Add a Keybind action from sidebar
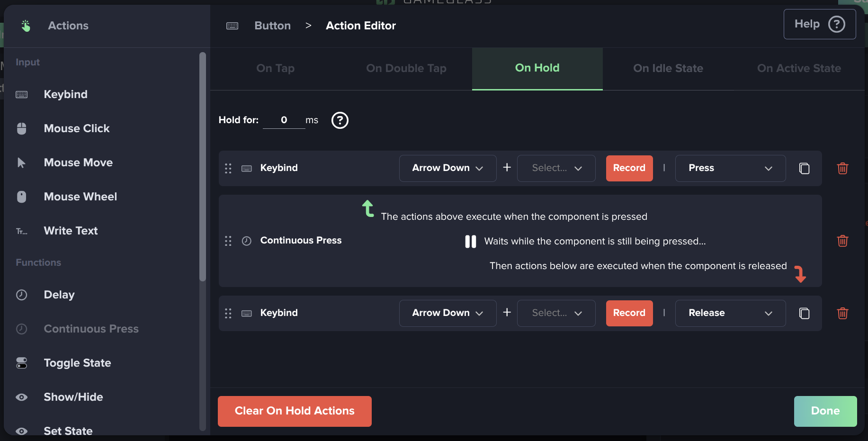868x441 pixels. tap(65, 94)
